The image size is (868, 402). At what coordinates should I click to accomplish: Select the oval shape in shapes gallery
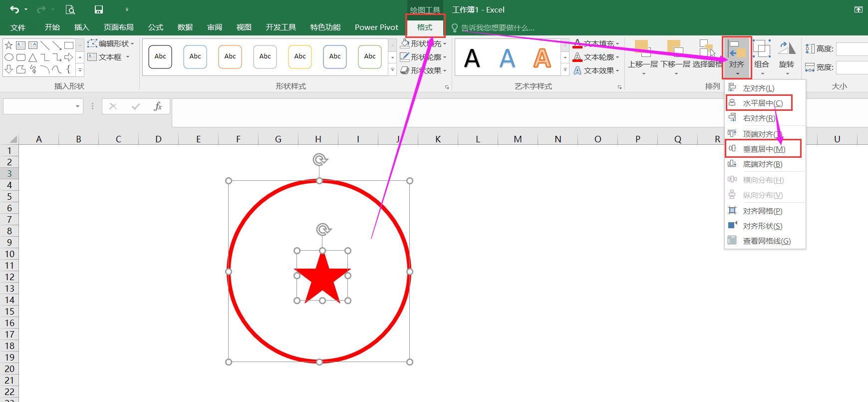click(x=9, y=57)
